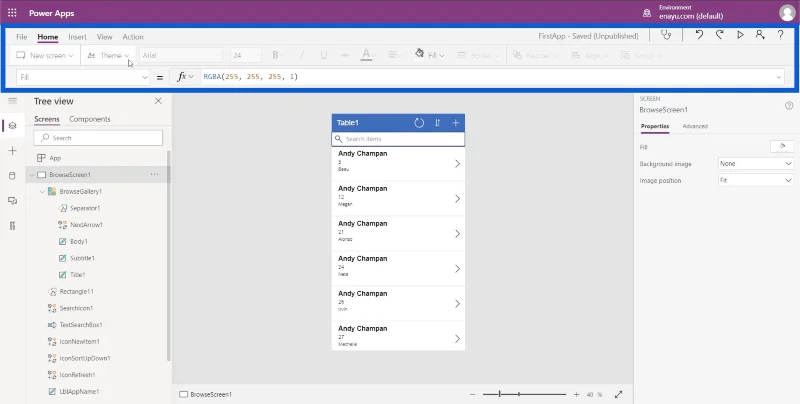
Task: Open the Action ribbon tab
Action: point(133,37)
